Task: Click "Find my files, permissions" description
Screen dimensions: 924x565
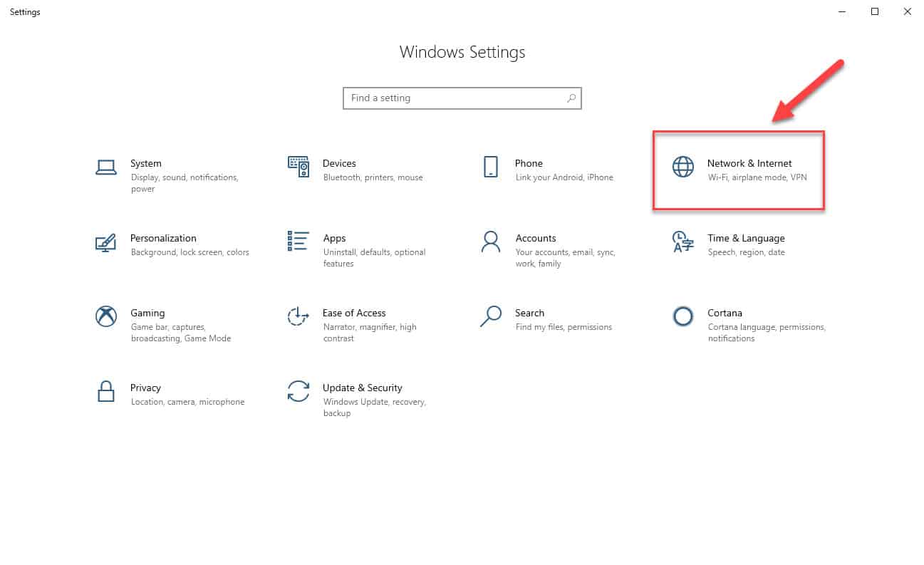Action: [x=564, y=327]
